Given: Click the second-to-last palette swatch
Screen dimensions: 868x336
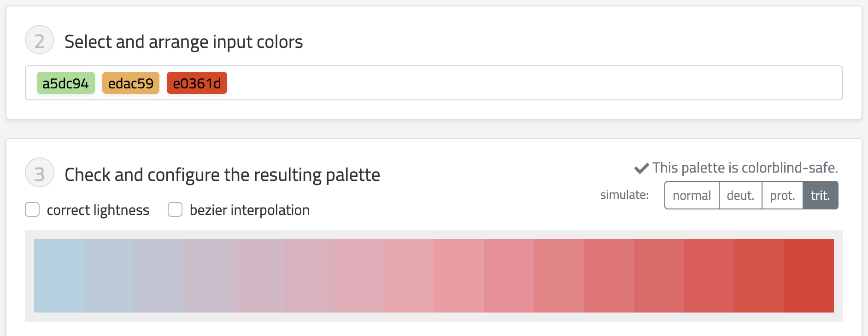Looking at the screenshot, I should (758, 275).
